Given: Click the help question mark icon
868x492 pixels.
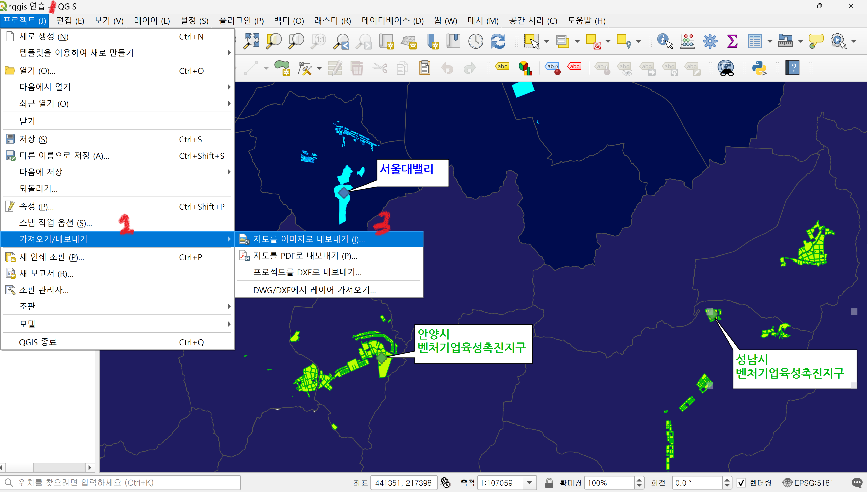Looking at the screenshot, I should point(792,68).
